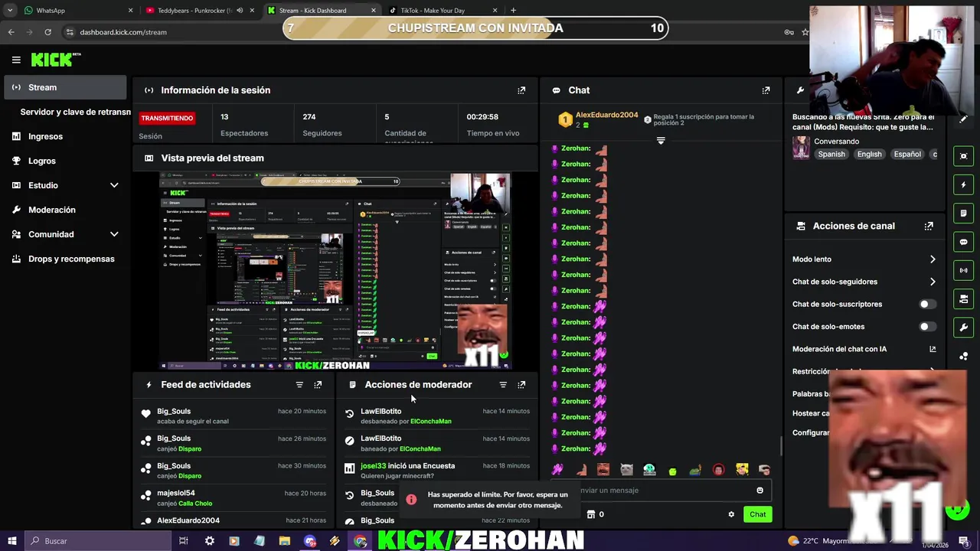Insert the crying cat emote from quick row
The image size is (980, 551).
(x=626, y=470)
